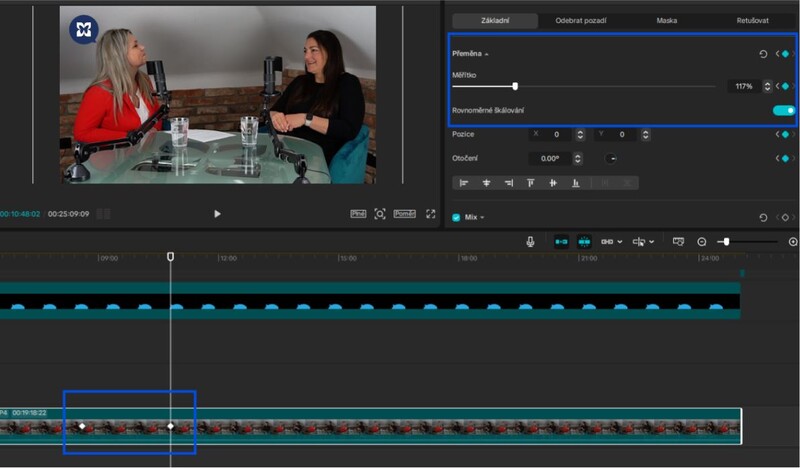The image size is (800, 468).
Task: Click the Otočení degrees stepper arrows
Action: 578,159
